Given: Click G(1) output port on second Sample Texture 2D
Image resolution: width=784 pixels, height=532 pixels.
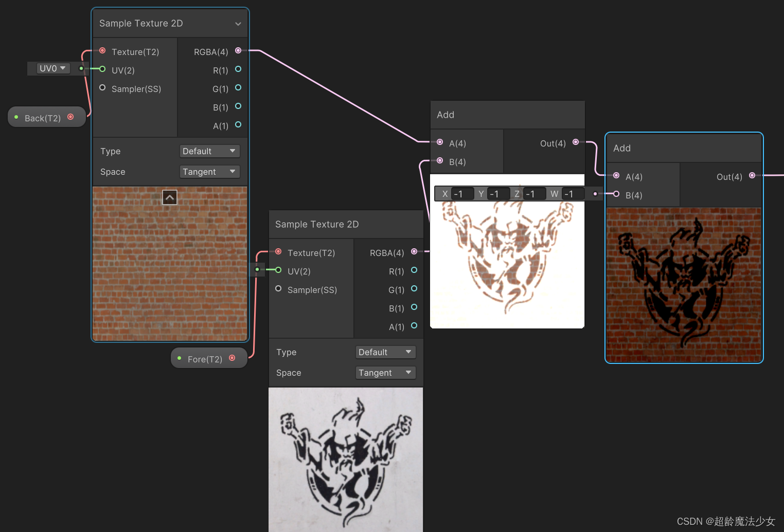Looking at the screenshot, I should 414,288.
